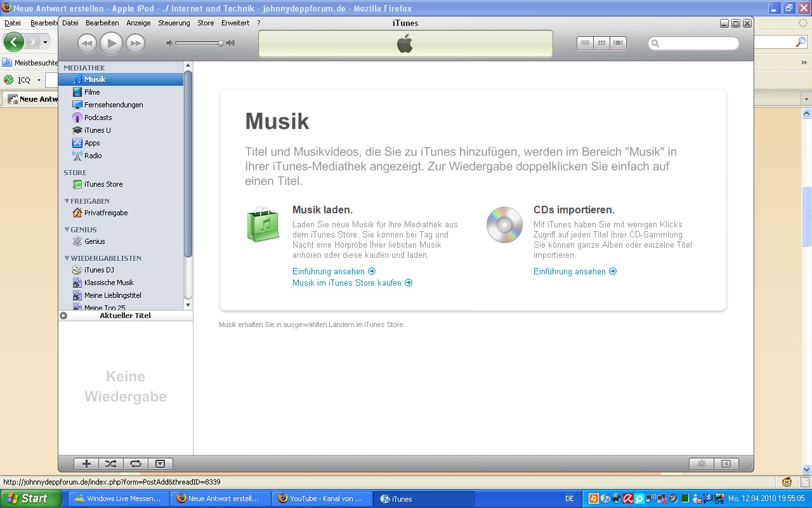Click the Avira umbrella tray icon
Image resolution: width=812 pixels, height=508 pixels.
pyautogui.click(x=628, y=498)
